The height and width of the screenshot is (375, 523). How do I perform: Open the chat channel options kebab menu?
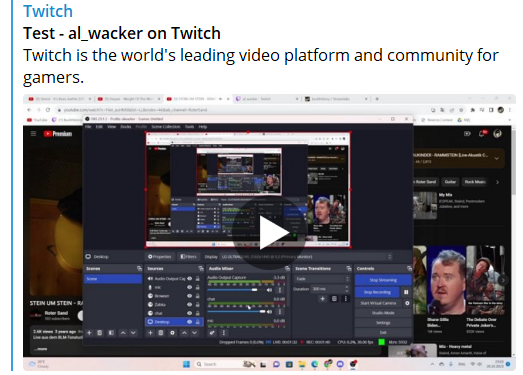tap(280, 312)
